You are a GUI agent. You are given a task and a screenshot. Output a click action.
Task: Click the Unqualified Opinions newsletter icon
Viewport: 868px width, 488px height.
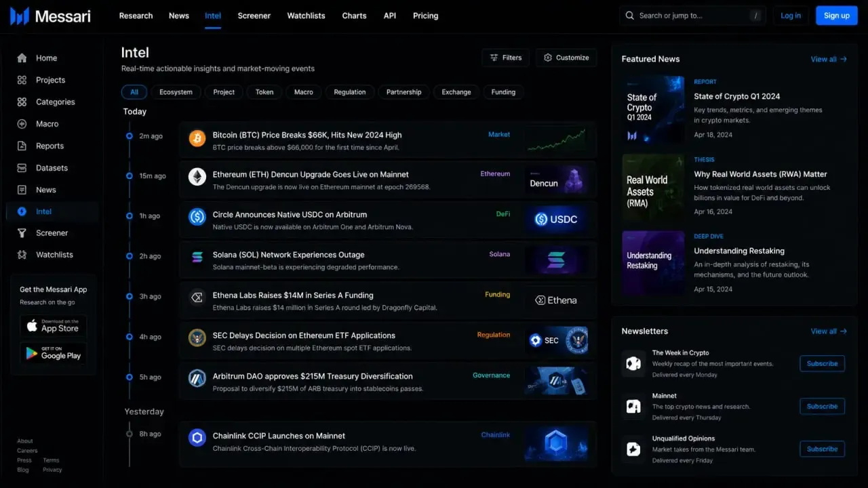coord(633,449)
